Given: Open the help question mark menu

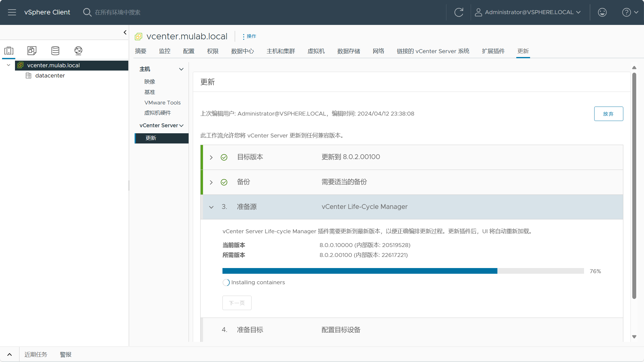Looking at the screenshot, I should click(630, 12).
